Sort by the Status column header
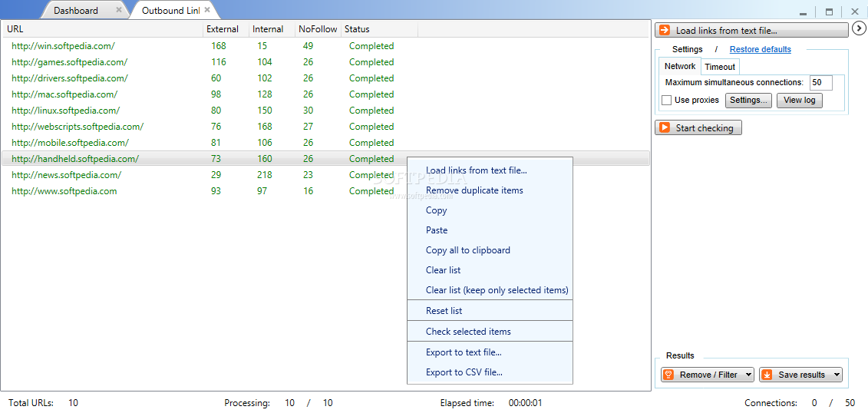Screen dimensions: 868x413 tap(379, 29)
